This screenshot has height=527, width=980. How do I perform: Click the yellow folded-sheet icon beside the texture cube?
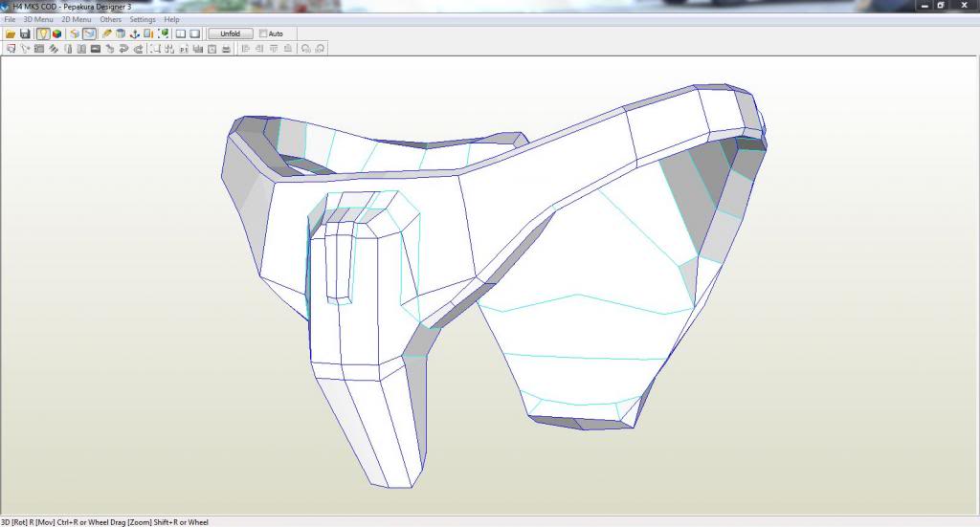tap(75, 33)
